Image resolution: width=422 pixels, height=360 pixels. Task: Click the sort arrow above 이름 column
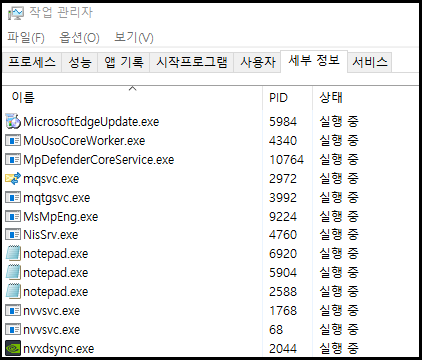(133, 88)
